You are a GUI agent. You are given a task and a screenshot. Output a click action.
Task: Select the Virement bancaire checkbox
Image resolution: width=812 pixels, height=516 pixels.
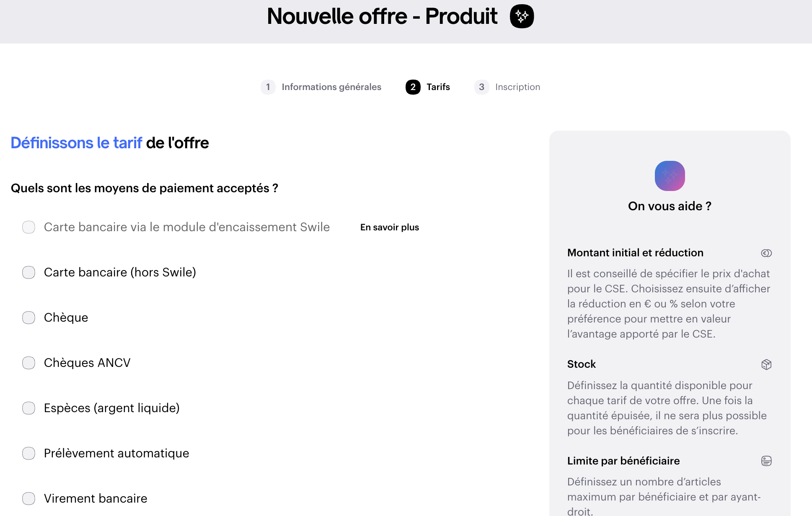point(29,499)
